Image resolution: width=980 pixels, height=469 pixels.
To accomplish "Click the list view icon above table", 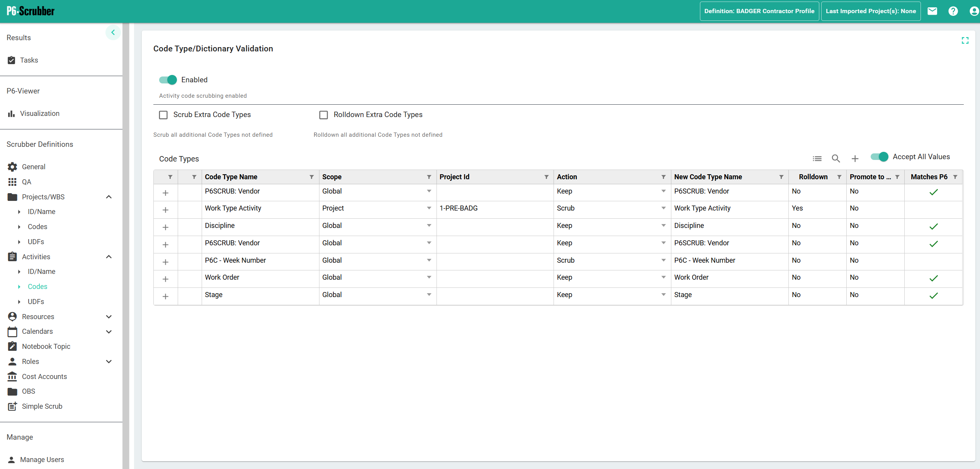I will [x=817, y=158].
